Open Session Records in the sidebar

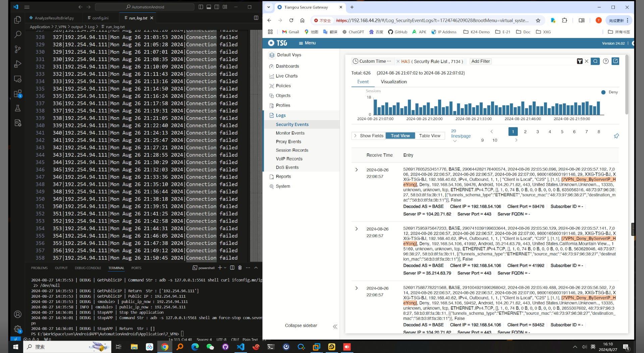[x=292, y=150]
